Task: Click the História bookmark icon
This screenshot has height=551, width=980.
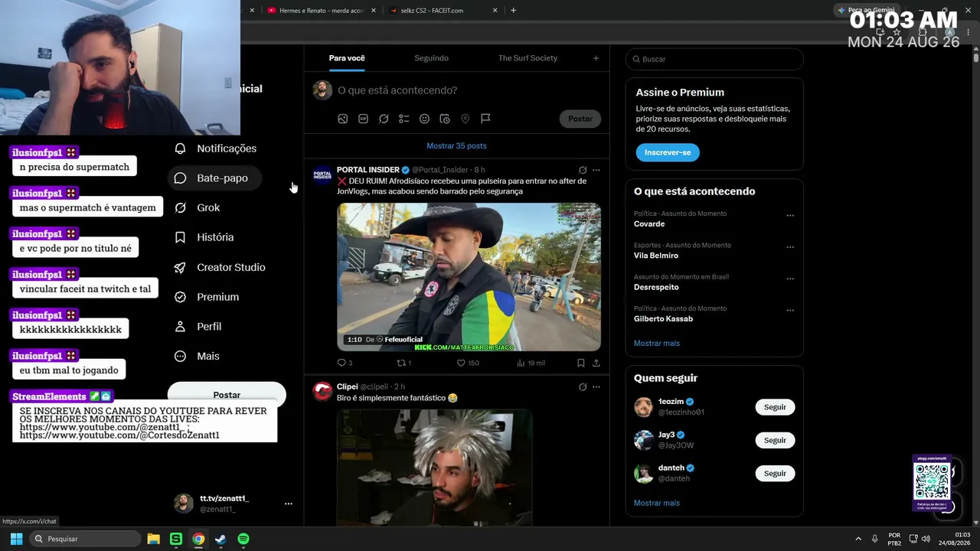Action: point(180,237)
